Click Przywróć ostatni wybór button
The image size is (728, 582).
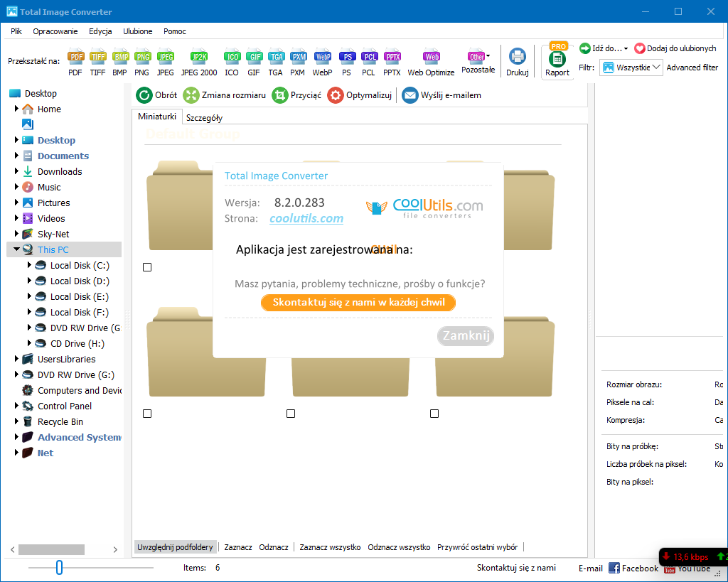477,547
